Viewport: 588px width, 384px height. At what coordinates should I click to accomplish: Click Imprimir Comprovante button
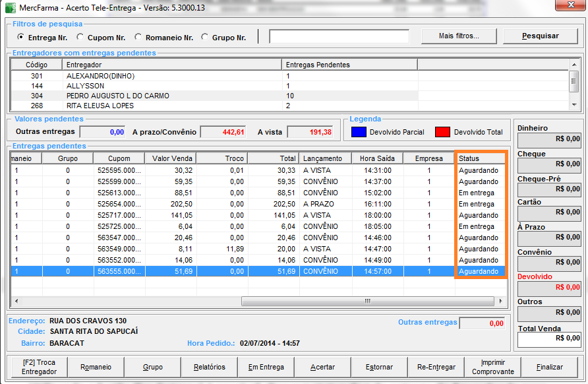pos(492,367)
